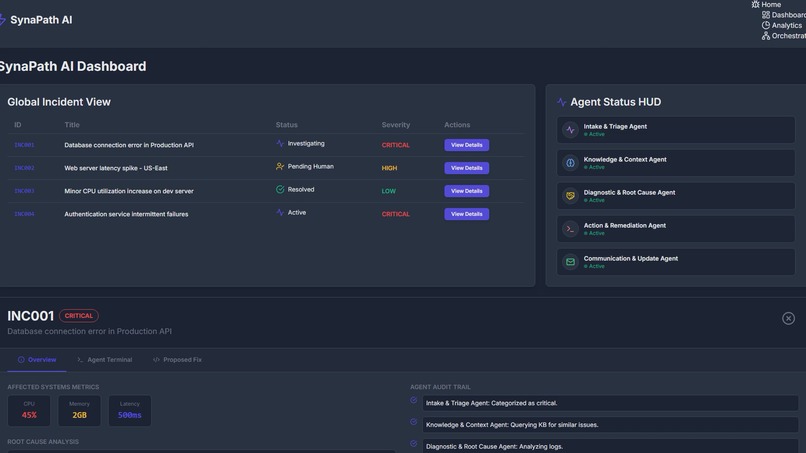Click the Agent Status HUD pulse icon
Image resolution: width=806 pixels, height=453 pixels.
click(561, 102)
